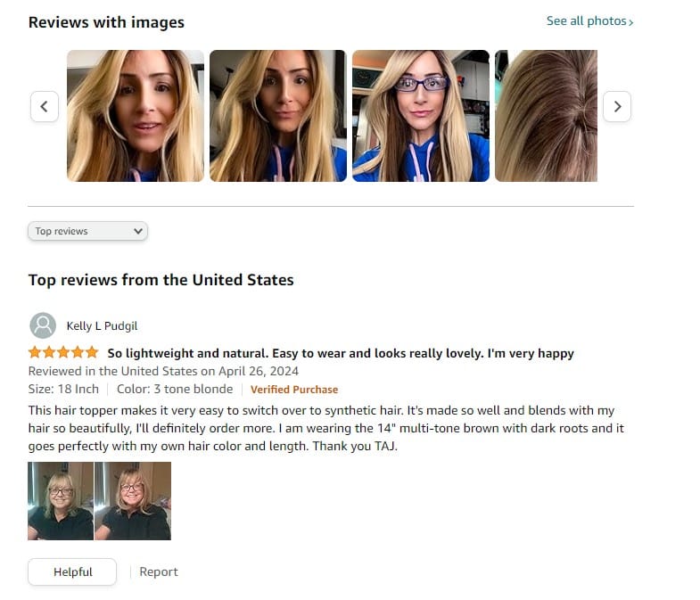Click the Size: 18 Inch text
This screenshot has width=700, height=600.
pos(63,389)
